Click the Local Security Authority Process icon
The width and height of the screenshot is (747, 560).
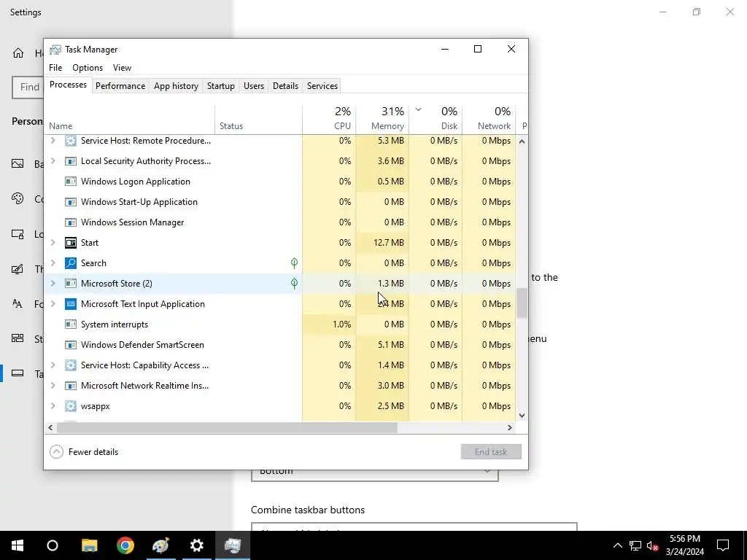(x=71, y=161)
